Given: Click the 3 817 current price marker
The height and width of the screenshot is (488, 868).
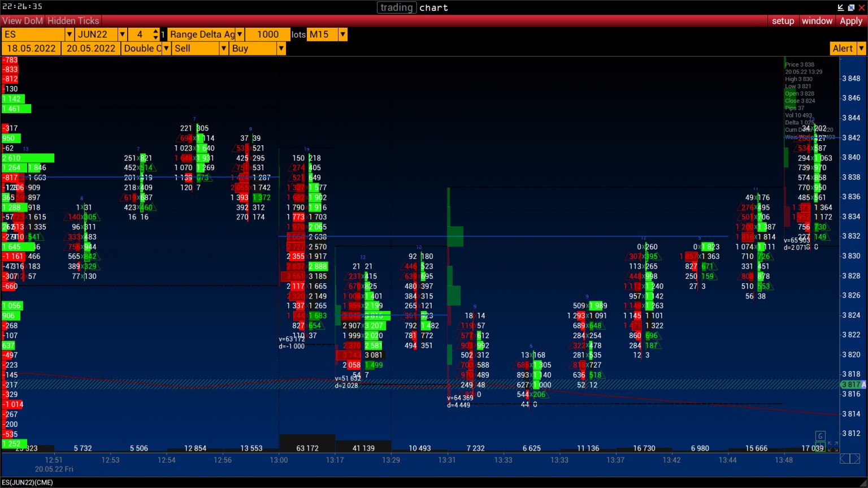Looking at the screenshot, I should 852,385.
